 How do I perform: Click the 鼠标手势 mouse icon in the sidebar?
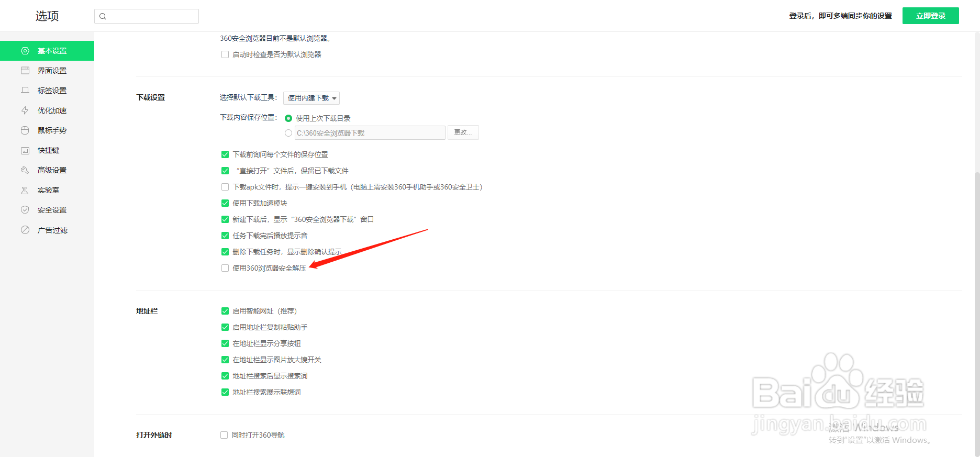click(x=25, y=130)
